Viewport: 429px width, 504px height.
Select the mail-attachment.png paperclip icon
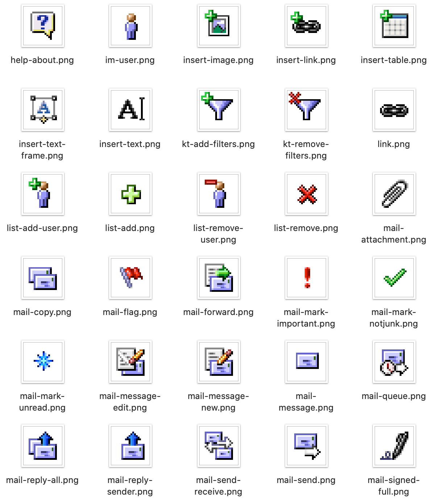pos(394,194)
